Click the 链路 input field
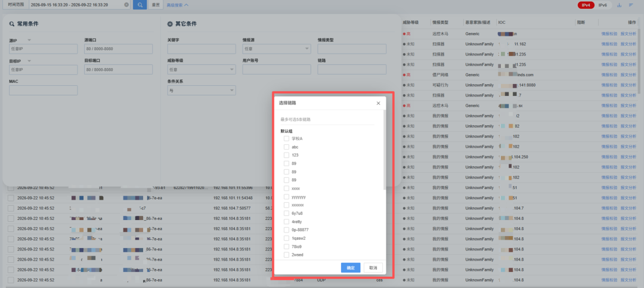This screenshot has height=288, width=644. [352, 69]
